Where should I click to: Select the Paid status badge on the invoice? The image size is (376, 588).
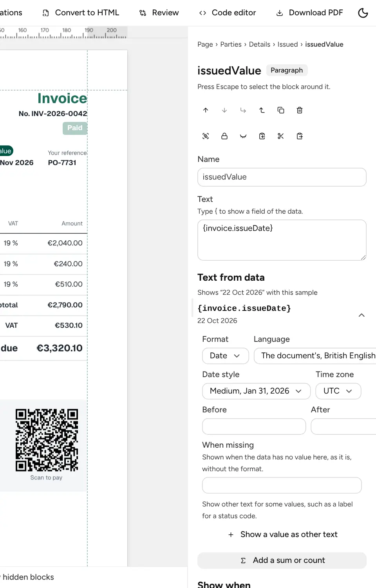(75, 128)
